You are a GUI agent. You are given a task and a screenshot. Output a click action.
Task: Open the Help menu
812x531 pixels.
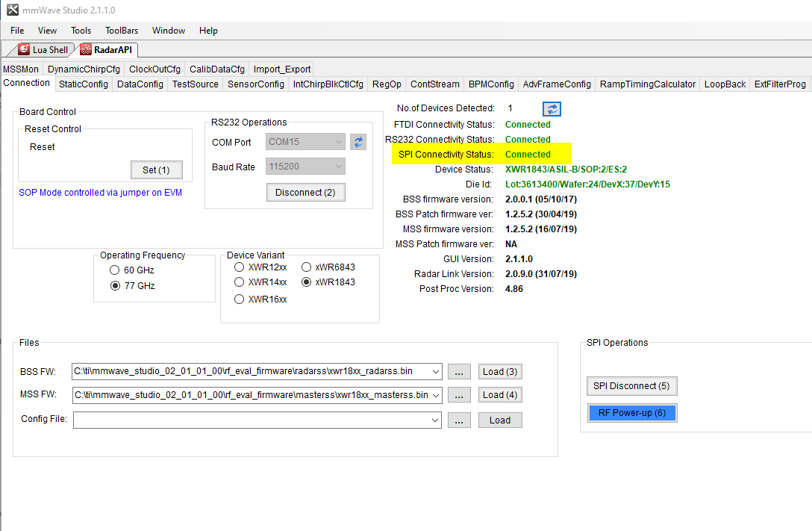click(208, 31)
